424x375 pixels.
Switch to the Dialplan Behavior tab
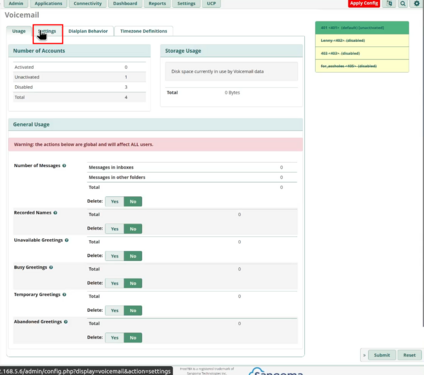tap(88, 31)
